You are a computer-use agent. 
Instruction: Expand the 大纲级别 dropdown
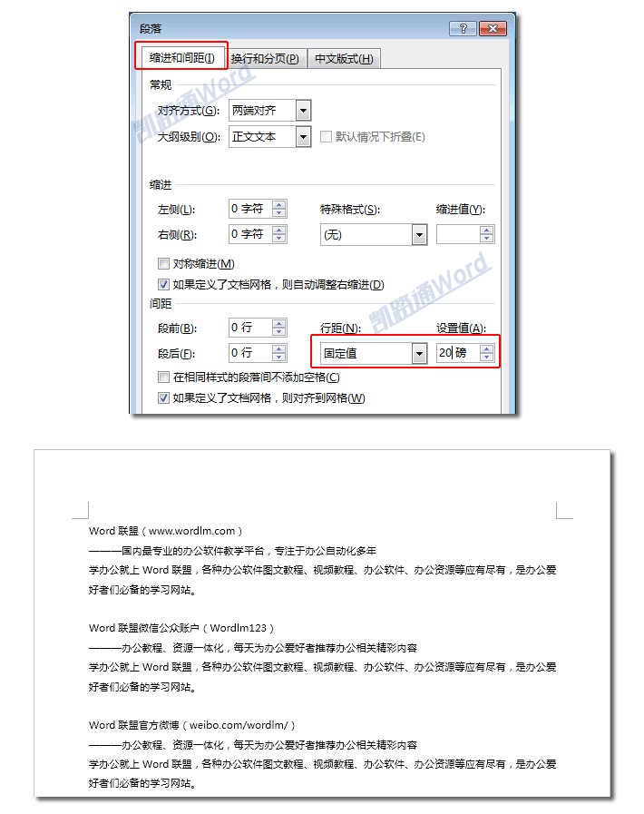(303, 137)
